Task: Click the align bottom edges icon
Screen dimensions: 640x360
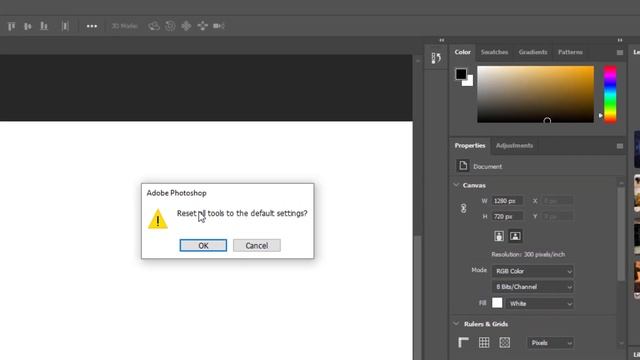Action: [44, 26]
